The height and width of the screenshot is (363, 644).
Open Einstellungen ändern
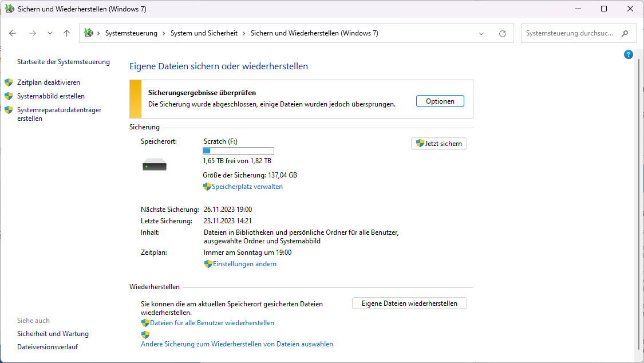[244, 263]
